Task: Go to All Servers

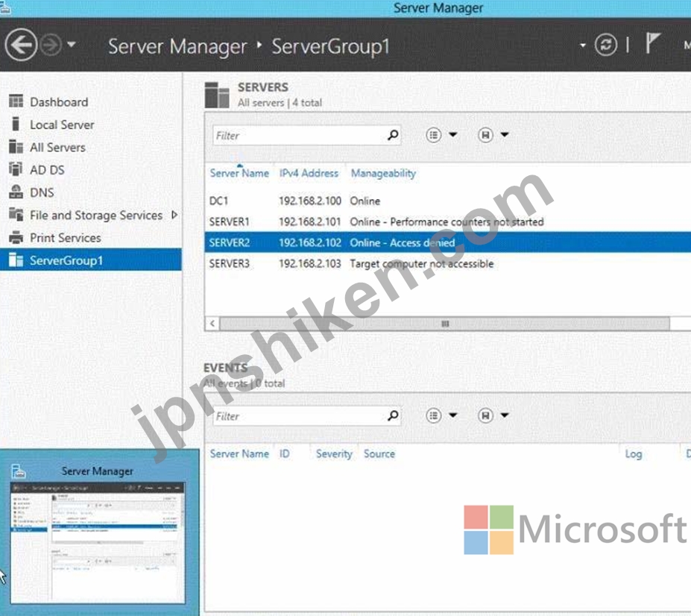Action: (57, 147)
